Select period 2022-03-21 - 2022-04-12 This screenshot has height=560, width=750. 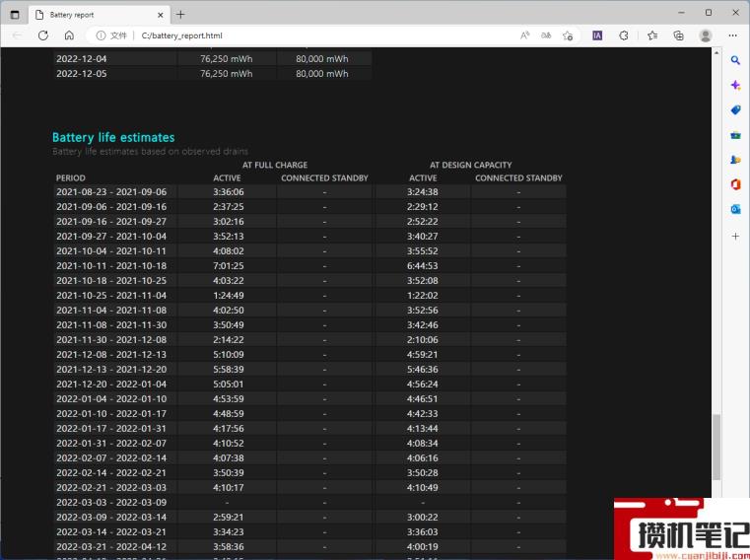111,546
